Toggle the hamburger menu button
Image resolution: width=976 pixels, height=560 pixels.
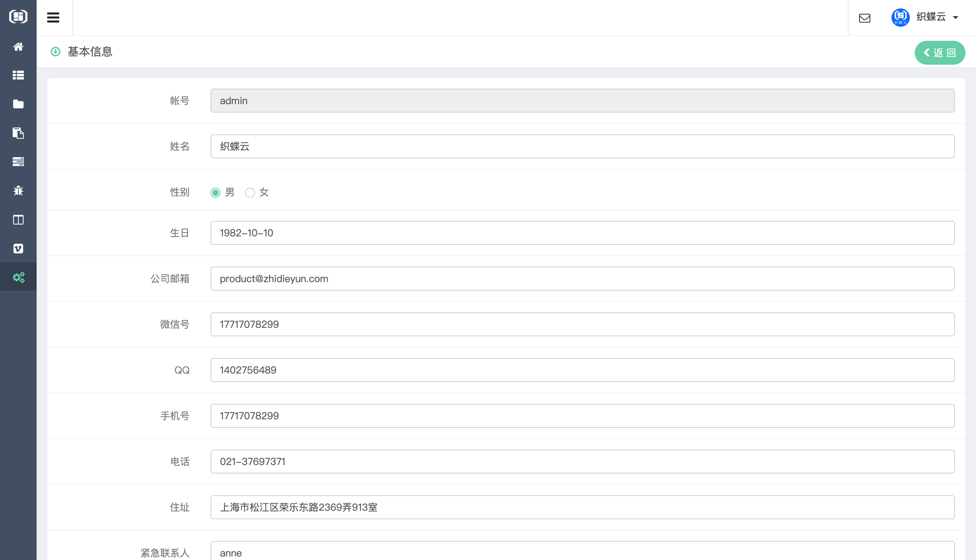pyautogui.click(x=53, y=17)
